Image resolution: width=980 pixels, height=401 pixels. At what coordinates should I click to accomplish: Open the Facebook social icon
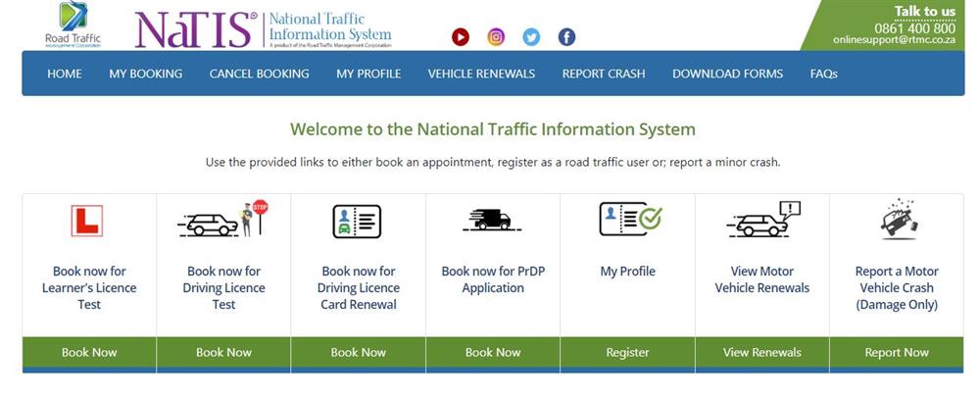point(566,37)
